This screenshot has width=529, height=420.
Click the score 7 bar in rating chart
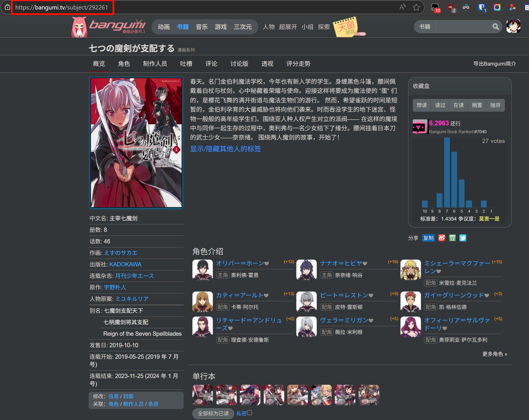[x=447, y=172]
